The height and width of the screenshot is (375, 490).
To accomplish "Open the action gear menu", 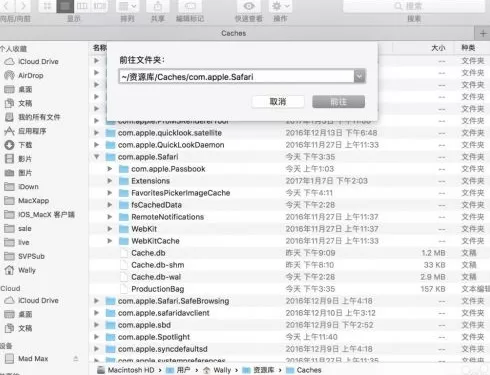I will (x=280, y=6).
